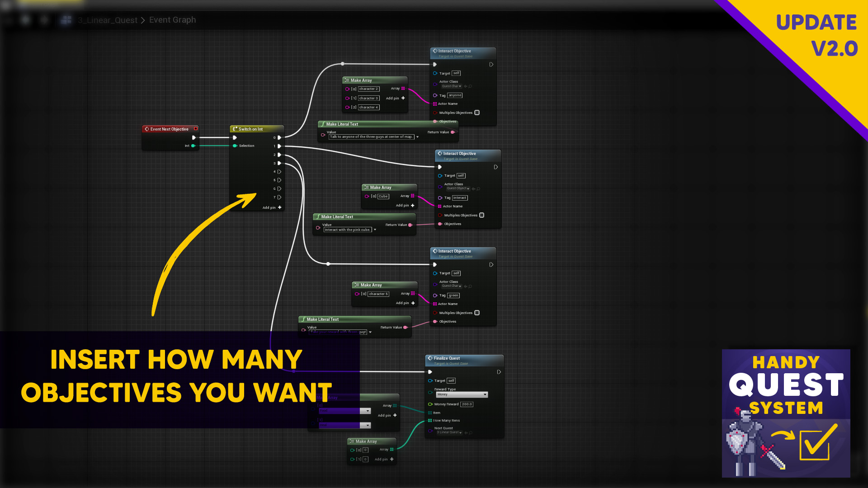Edit the Tag field containing 'interact'

pos(460,198)
